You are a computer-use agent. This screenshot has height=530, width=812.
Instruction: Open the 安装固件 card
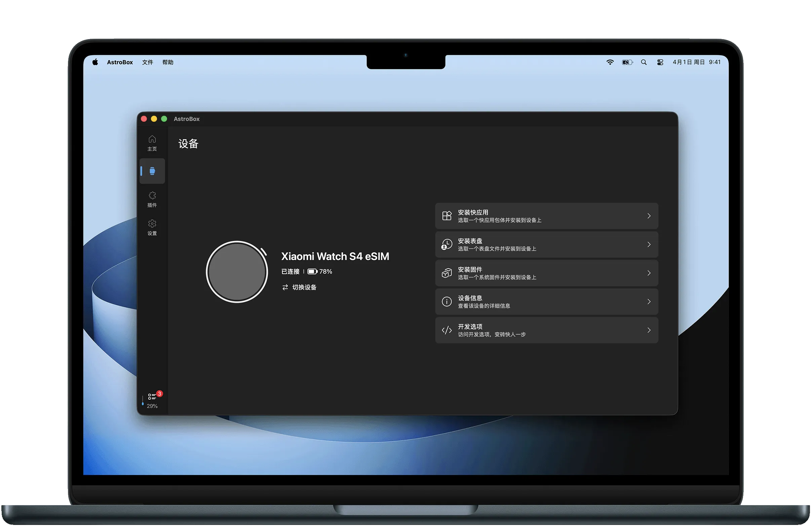(x=547, y=273)
